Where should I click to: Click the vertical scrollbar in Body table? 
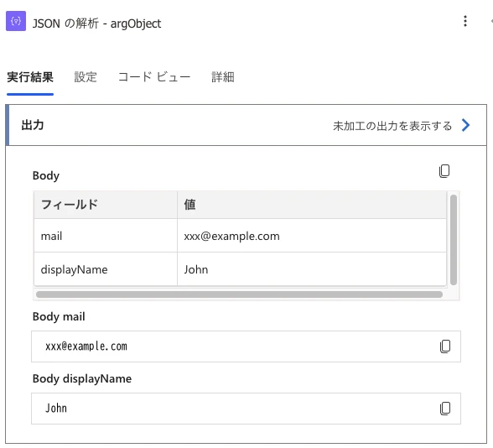pos(454,240)
